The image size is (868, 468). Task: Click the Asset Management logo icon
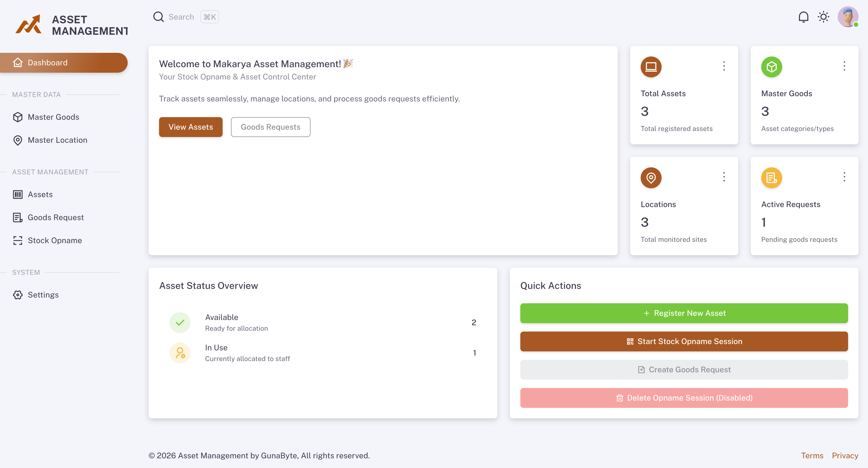pos(29,24)
